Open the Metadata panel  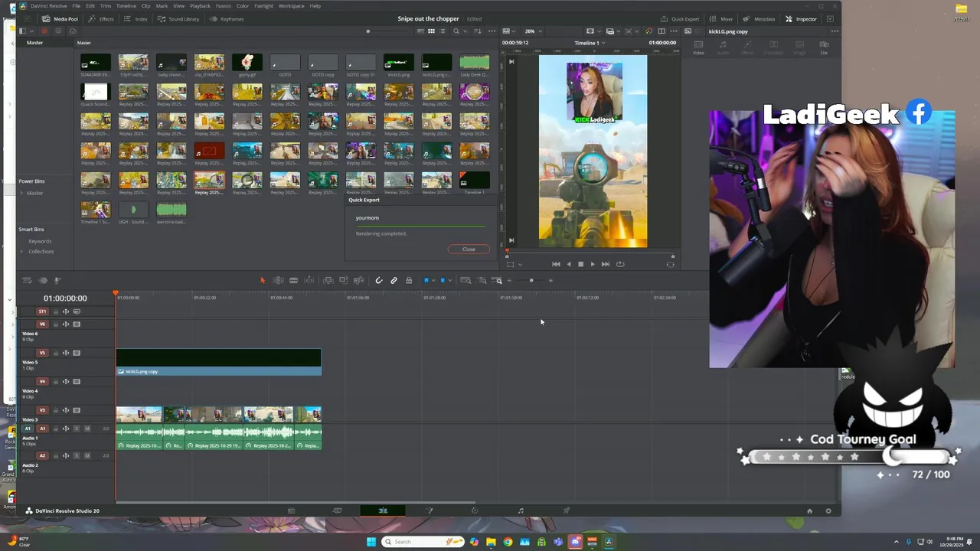coord(759,19)
